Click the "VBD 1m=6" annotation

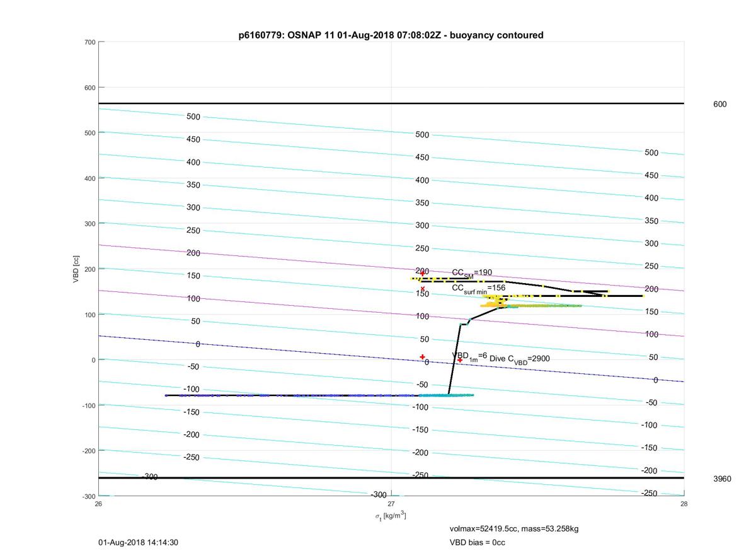click(x=469, y=357)
